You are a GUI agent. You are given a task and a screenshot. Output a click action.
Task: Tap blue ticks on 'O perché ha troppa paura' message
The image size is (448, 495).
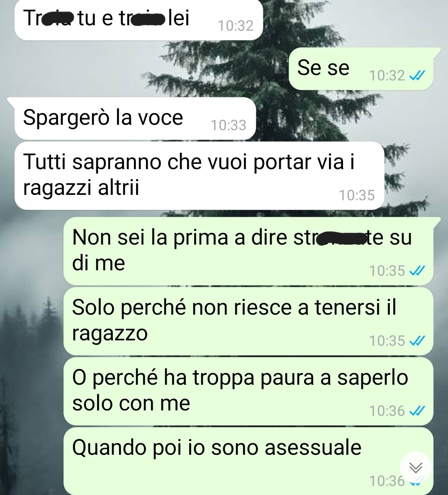click(x=417, y=411)
